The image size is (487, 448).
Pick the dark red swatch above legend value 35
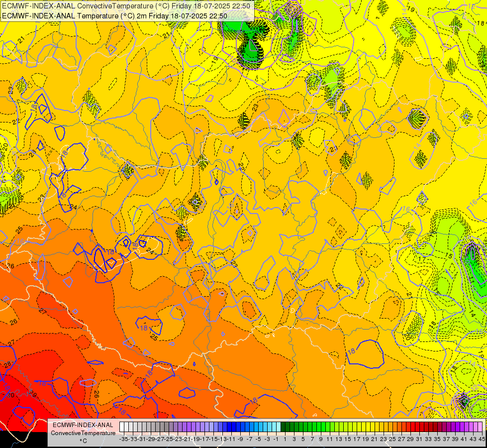coord(435,427)
